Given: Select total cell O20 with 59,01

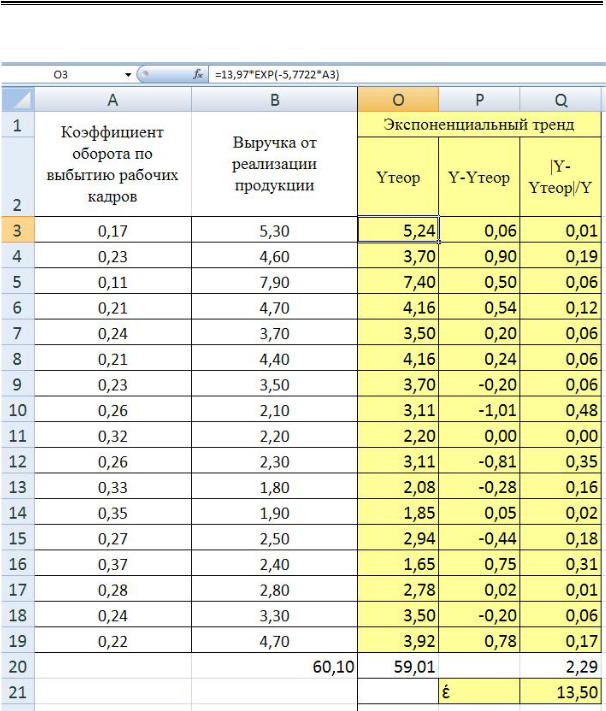Looking at the screenshot, I should click(x=398, y=666).
